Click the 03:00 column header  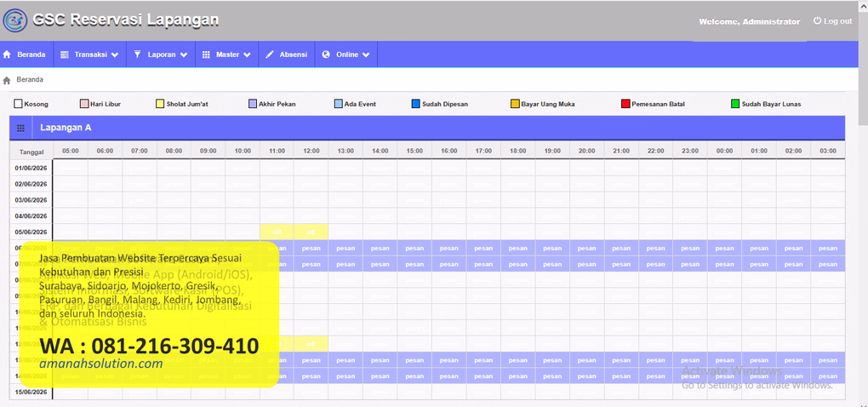pos(828,152)
